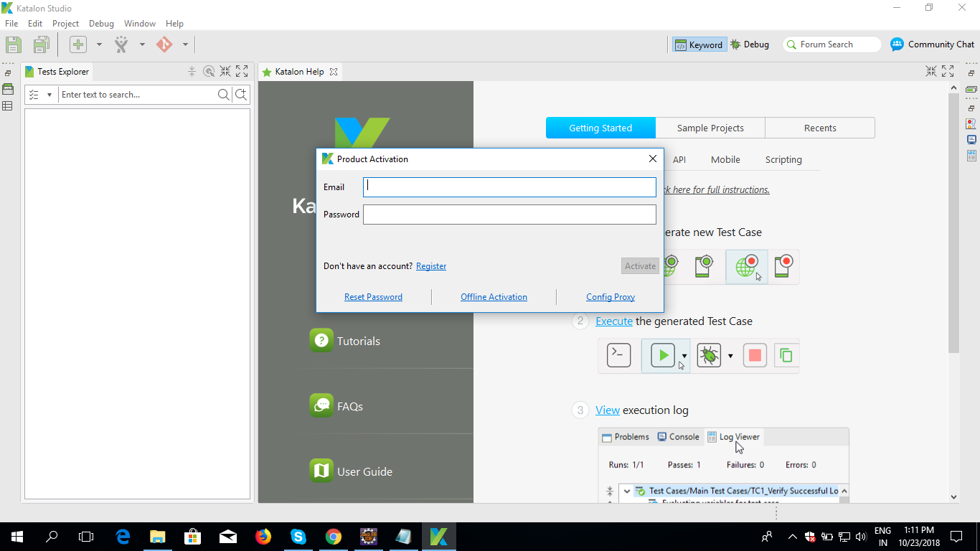The width and height of the screenshot is (980, 551).
Task: Click the bottom table-view icon on the left trim bar
Action: coord(8,106)
